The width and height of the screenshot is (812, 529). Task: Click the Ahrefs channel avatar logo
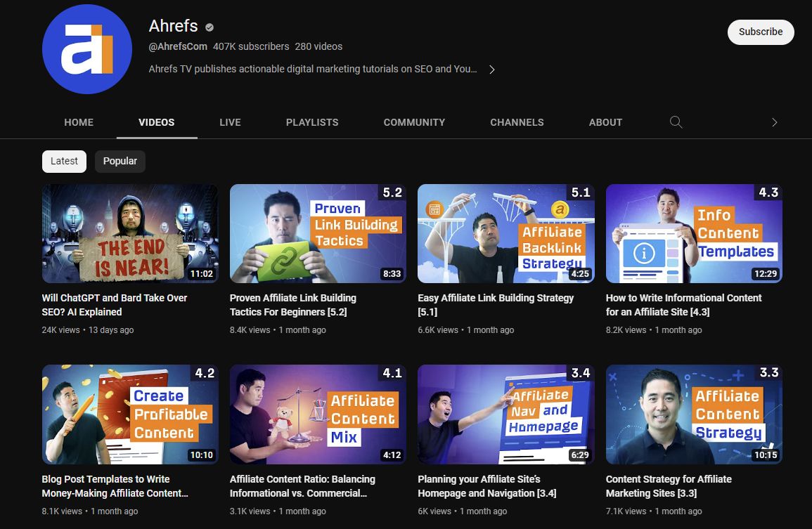click(86, 49)
